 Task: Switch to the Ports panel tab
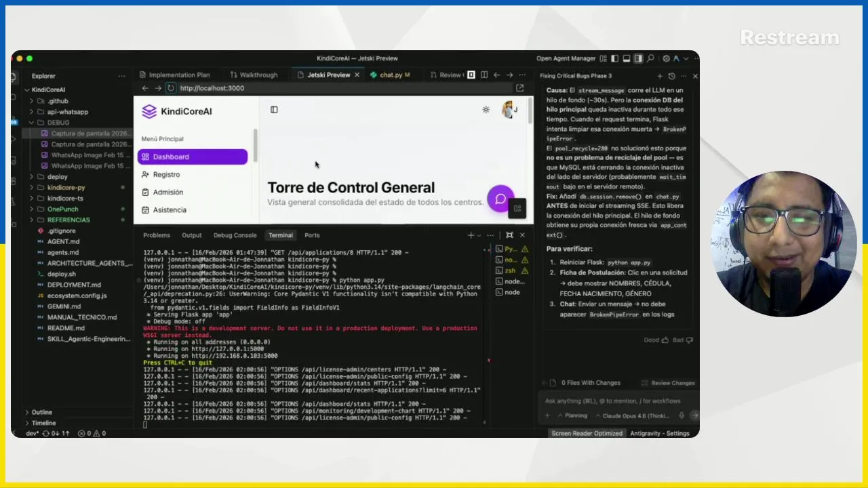[312, 235]
